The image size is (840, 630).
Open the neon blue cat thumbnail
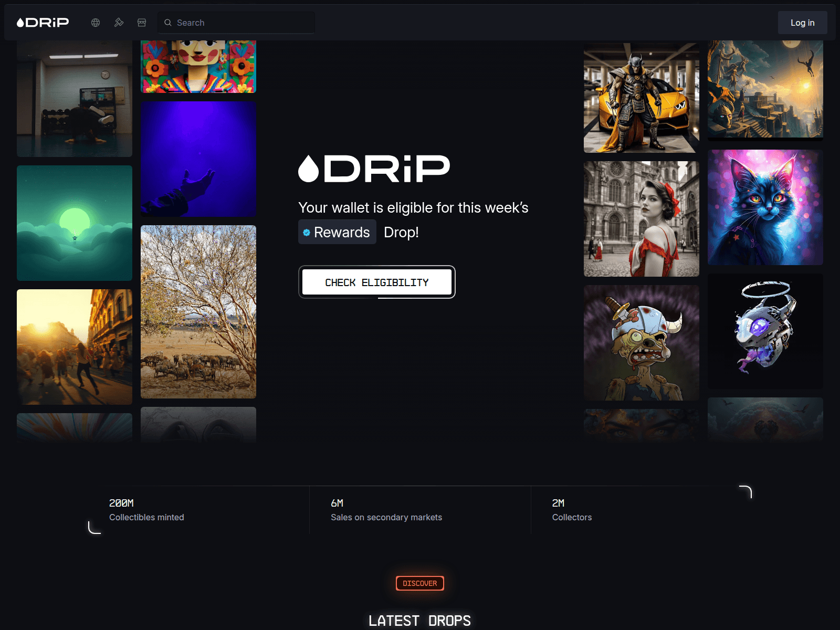765,207
